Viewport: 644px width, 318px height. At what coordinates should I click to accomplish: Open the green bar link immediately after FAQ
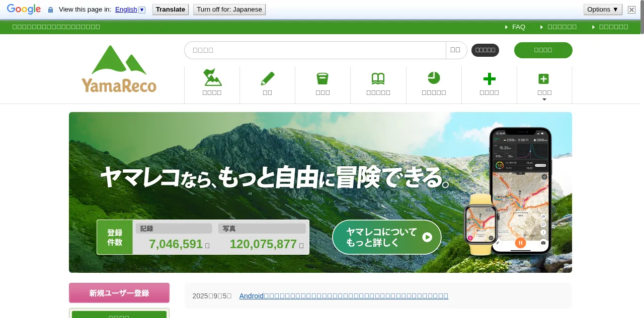(562, 27)
